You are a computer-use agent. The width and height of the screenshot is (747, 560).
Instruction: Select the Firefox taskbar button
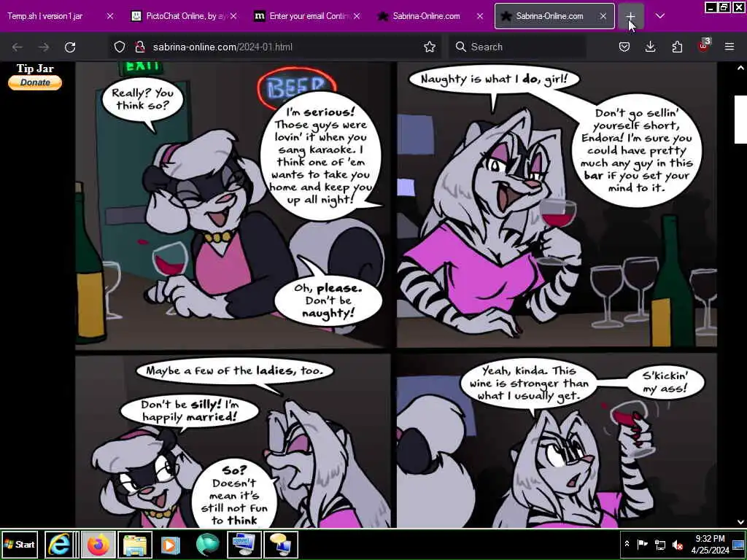(x=98, y=544)
